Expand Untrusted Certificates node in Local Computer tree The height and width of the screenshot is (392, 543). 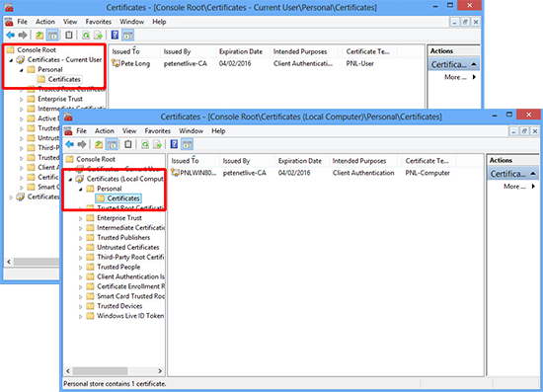[80, 248]
